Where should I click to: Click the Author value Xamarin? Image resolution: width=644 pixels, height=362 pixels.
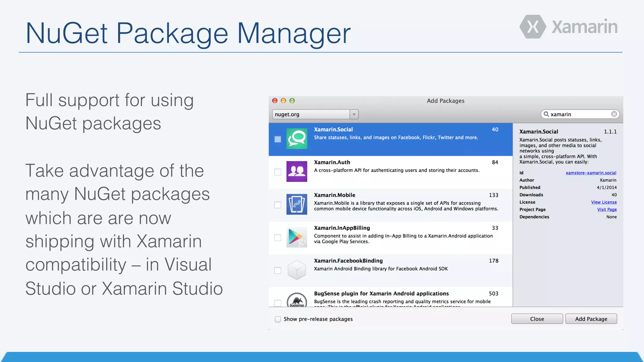(x=608, y=180)
